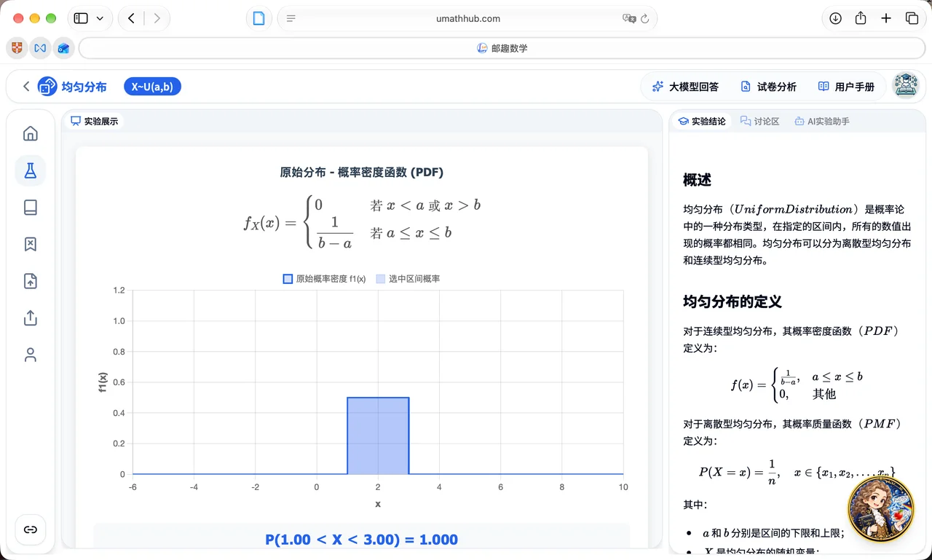Viewport: 932px width, 560px height.
Task: Open third pinned favorite tab icon
Action: pyautogui.click(x=63, y=48)
